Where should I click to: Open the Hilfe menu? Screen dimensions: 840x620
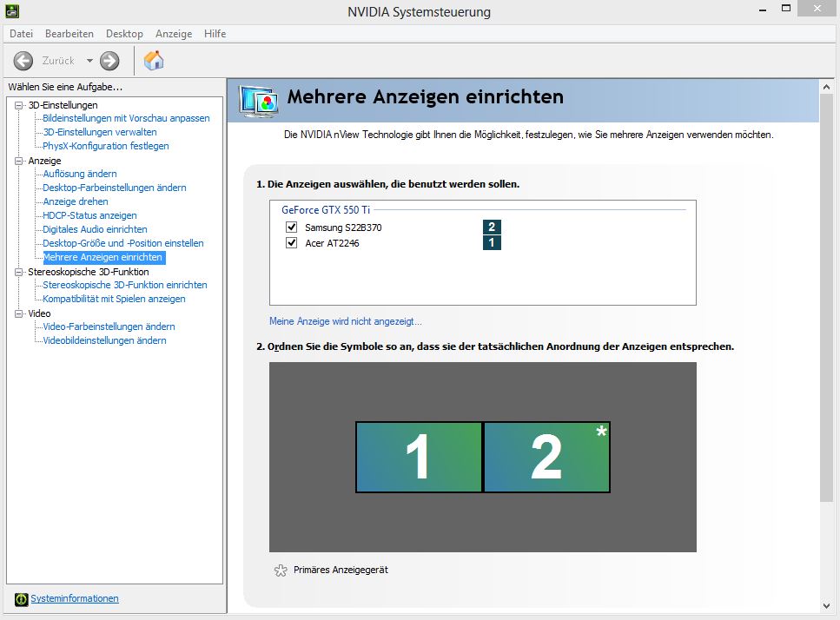click(215, 34)
